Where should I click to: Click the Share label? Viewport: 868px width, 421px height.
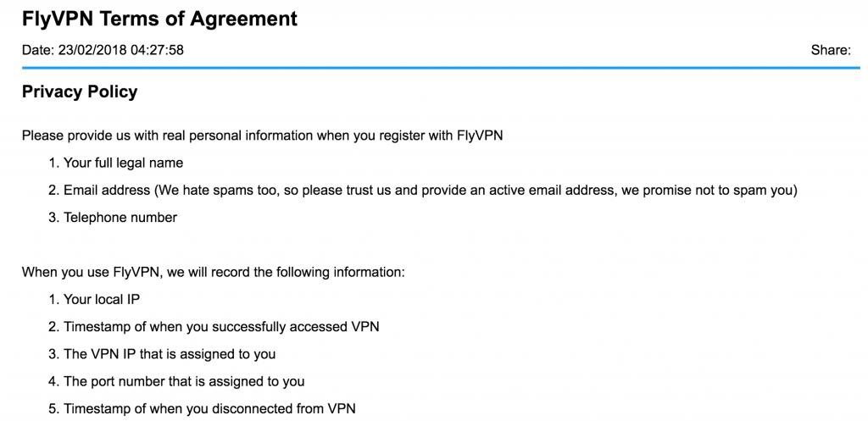click(831, 50)
